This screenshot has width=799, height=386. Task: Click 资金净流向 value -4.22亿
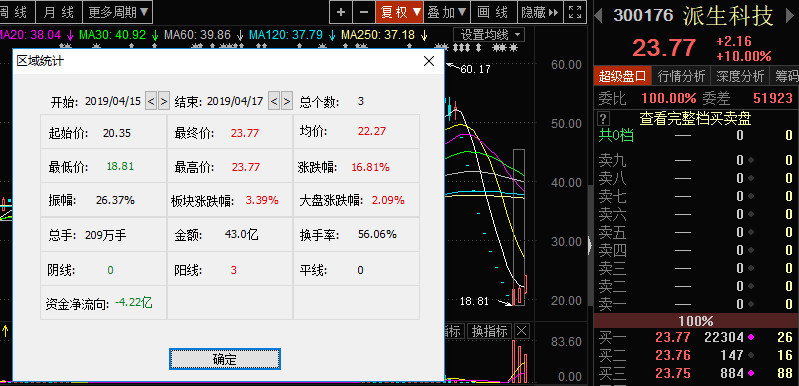(x=134, y=303)
